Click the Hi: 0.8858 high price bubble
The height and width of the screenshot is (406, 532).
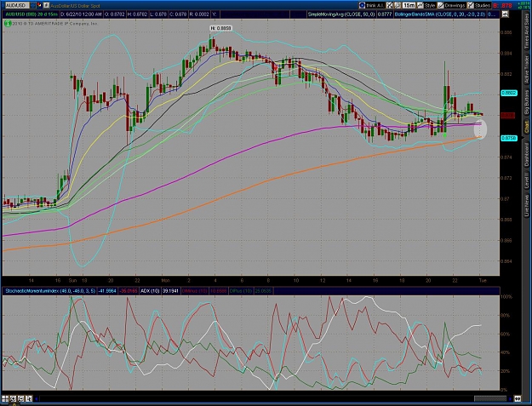pos(220,28)
